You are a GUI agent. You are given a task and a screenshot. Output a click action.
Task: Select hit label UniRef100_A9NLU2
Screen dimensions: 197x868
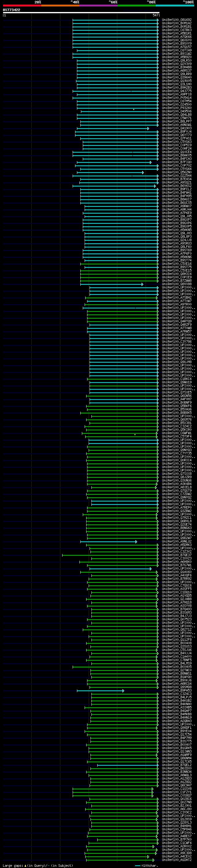(177, 542)
